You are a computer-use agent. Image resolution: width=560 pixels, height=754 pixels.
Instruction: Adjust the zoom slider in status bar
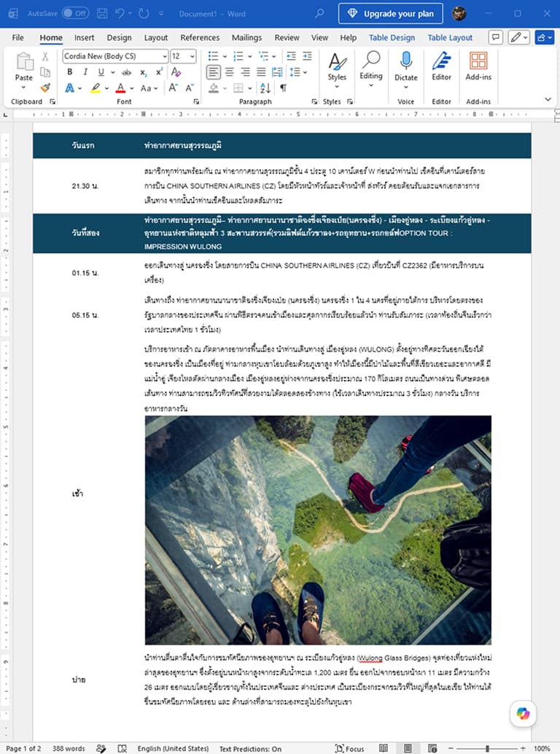487,749
